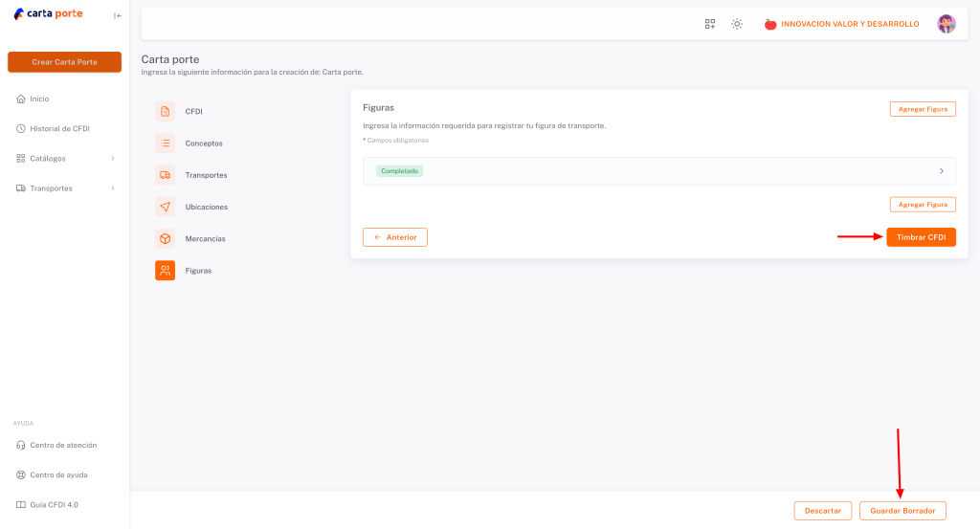The width and height of the screenshot is (980, 529).
Task: Select Transportes in the sidebar menu
Action: [52, 188]
